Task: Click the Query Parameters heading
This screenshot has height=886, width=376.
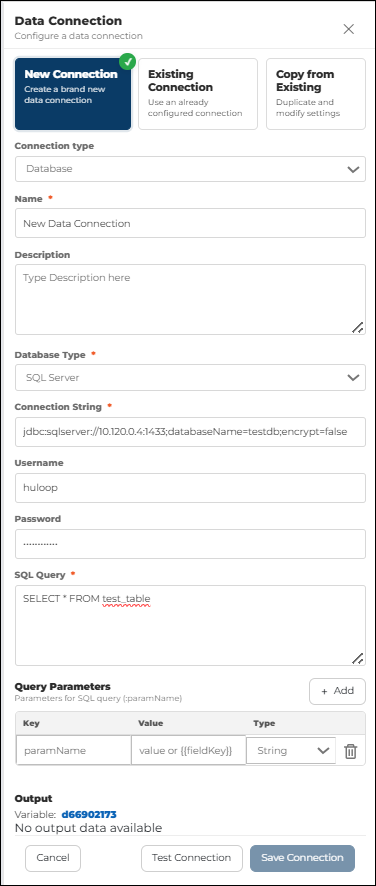Action: coord(63,687)
